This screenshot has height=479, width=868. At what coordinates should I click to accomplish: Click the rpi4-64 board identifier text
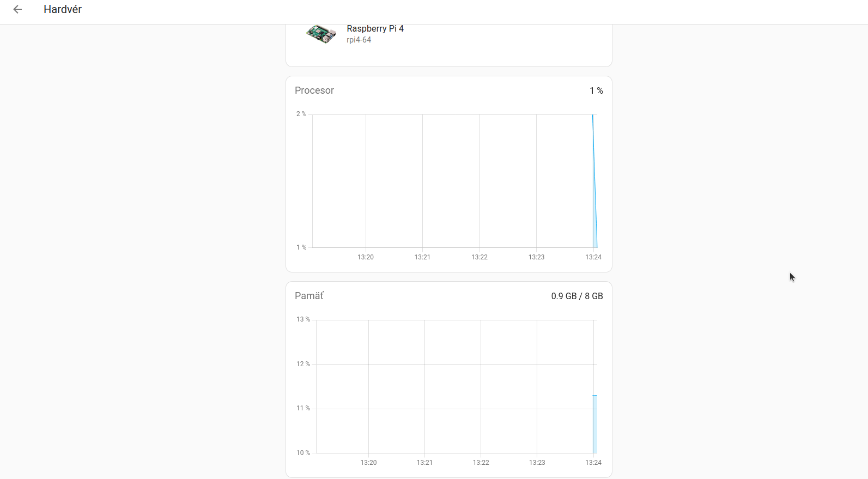[x=359, y=40]
